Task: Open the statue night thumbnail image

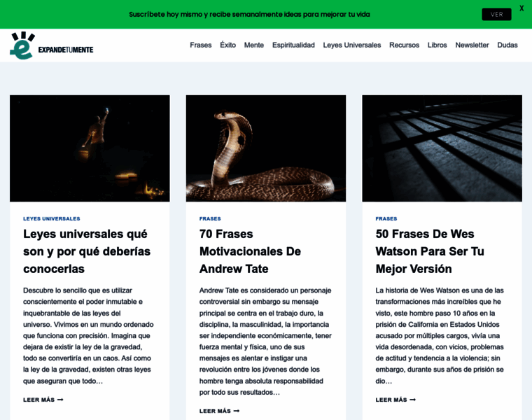Action: click(x=90, y=148)
